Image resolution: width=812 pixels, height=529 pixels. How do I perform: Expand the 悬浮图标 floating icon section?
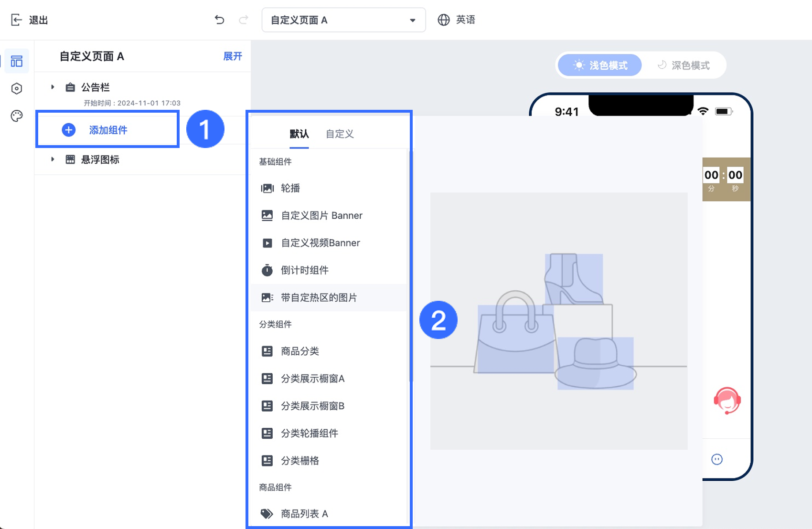point(53,159)
